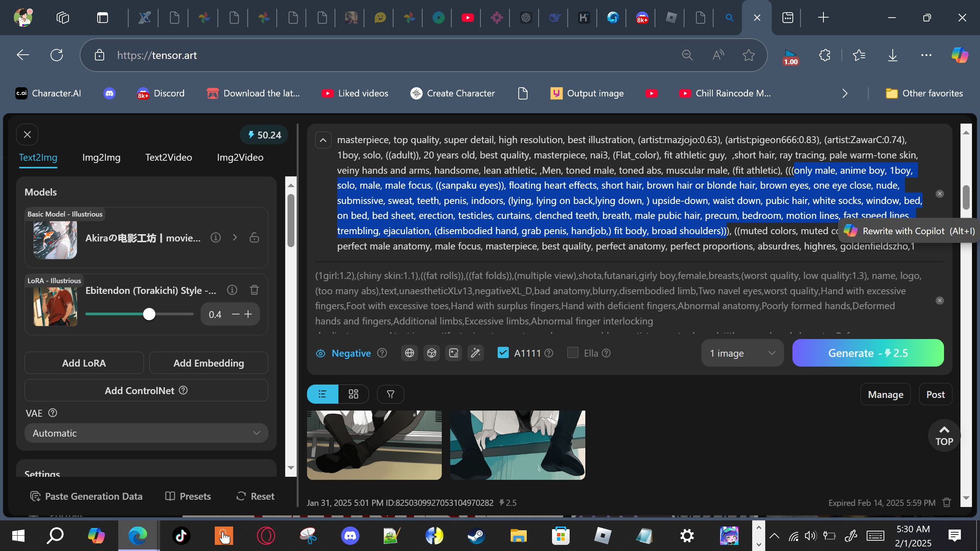Collapse the prompt box with chevron
Screen dimensions: 980x551
(323, 140)
